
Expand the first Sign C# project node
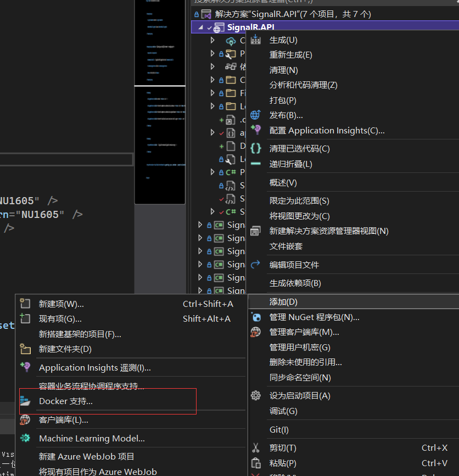point(200,225)
